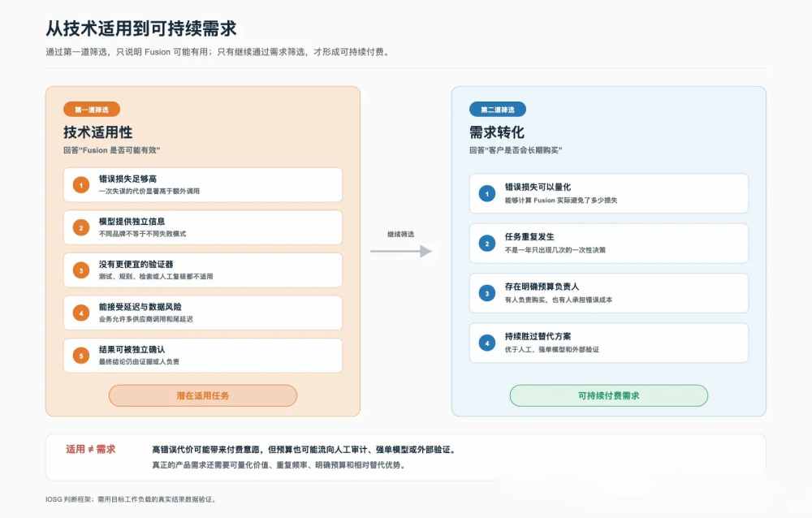Image resolution: width=812 pixels, height=518 pixels.
Task: Click the red 适用 ≠ 需求 label
Action: click(91, 449)
